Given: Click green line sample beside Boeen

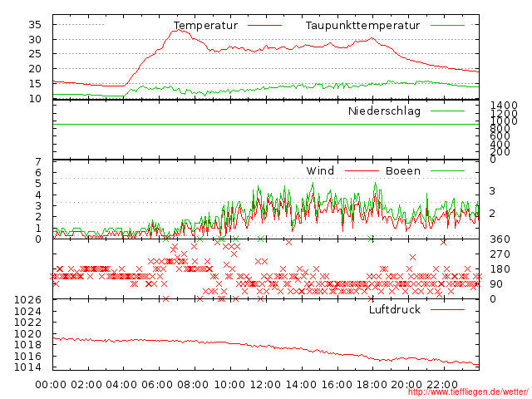Looking at the screenshot, I should tap(447, 171).
